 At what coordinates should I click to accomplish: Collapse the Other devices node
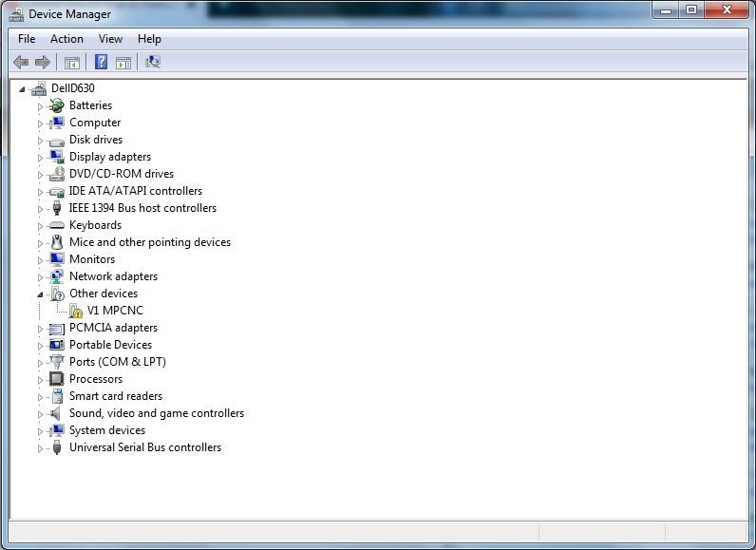click(41, 294)
